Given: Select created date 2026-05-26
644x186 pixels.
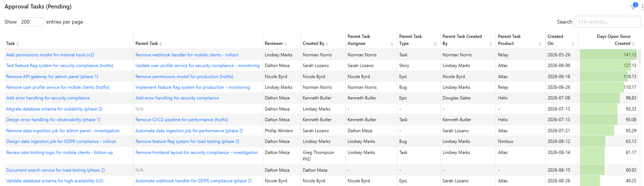Looking at the screenshot, I should point(559,55).
